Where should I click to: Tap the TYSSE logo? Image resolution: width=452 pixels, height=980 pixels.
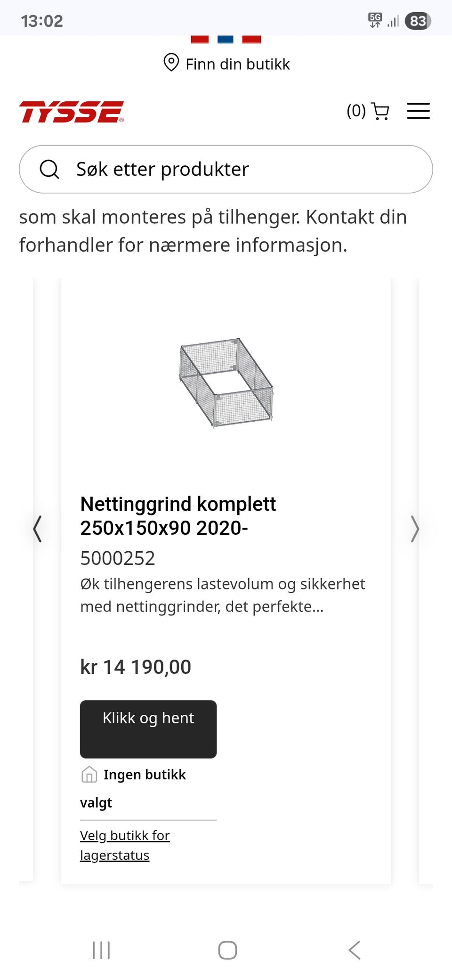tap(71, 112)
